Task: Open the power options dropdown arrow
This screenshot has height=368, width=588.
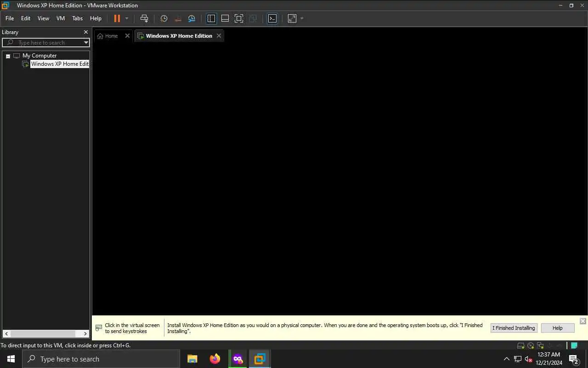Action: tap(127, 18)
